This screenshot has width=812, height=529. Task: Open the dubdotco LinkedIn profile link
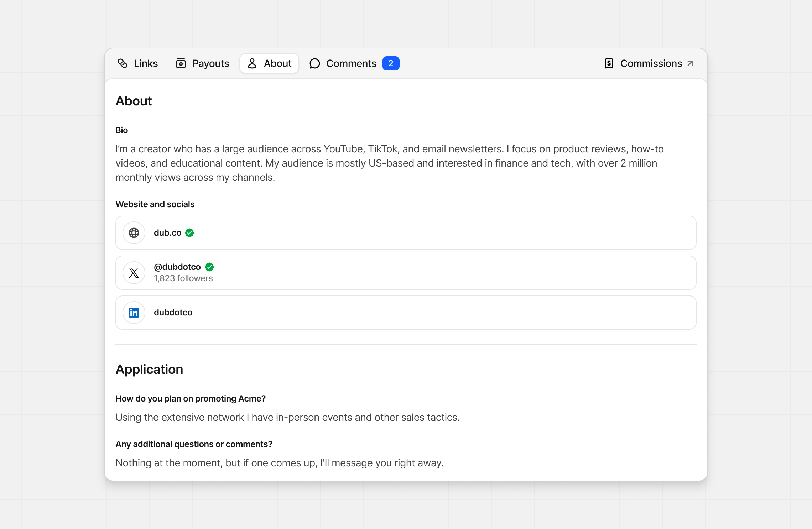[173, 313]
